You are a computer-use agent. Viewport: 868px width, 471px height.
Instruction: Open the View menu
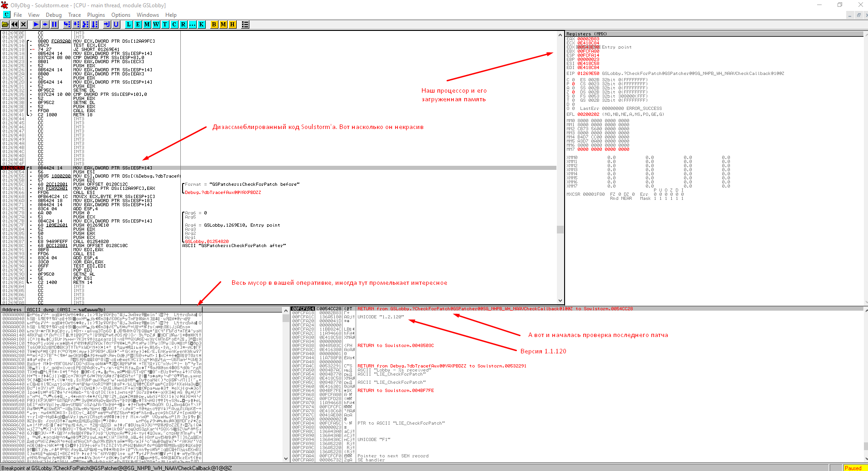pos(34,15)
